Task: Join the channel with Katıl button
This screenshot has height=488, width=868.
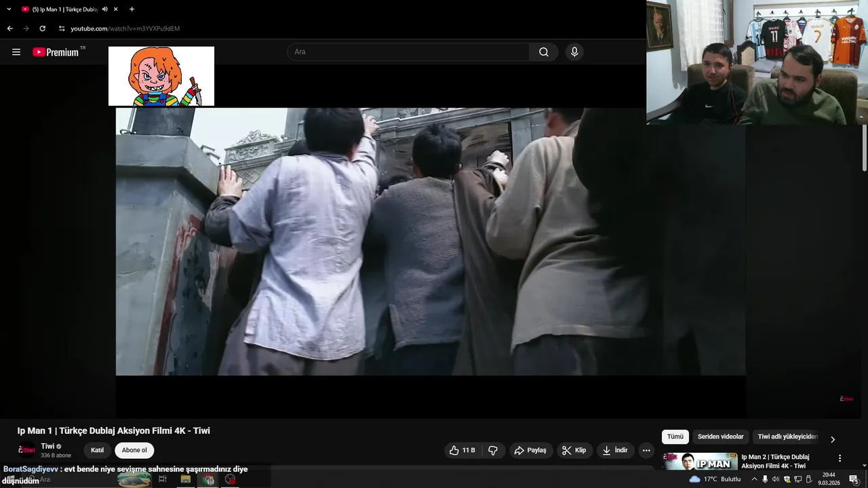Action: click(x=97, y=450)
